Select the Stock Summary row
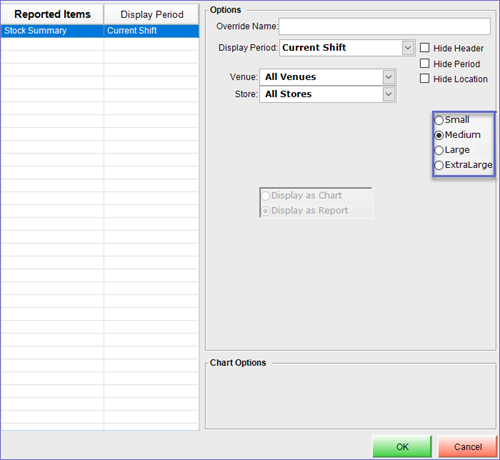 100,31
